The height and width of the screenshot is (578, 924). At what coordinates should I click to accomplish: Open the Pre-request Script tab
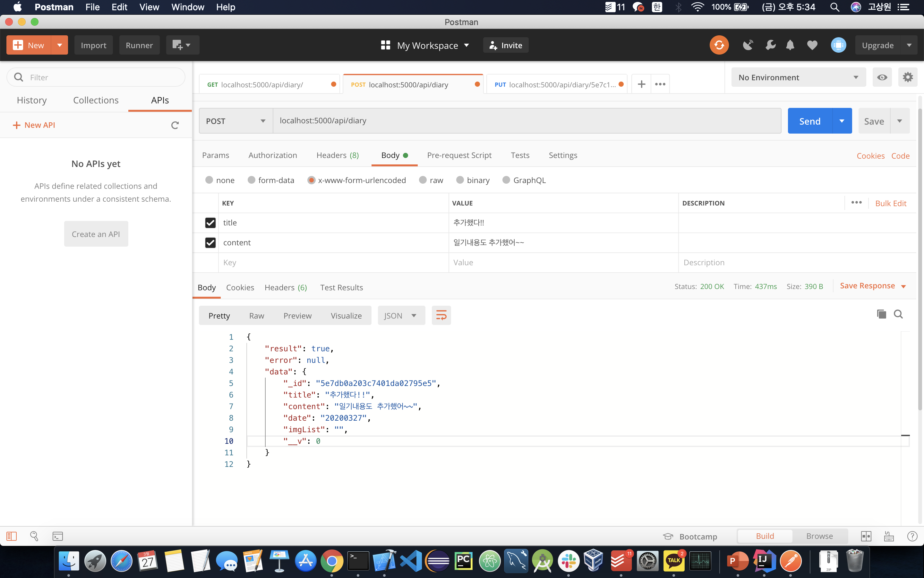(459, 155)
